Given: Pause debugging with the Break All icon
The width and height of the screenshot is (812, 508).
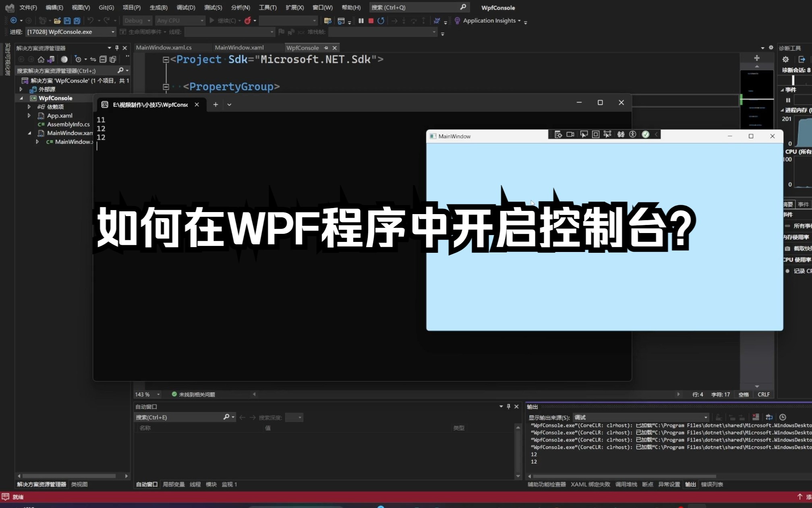Looking at the screenshot, I should 361,21.
